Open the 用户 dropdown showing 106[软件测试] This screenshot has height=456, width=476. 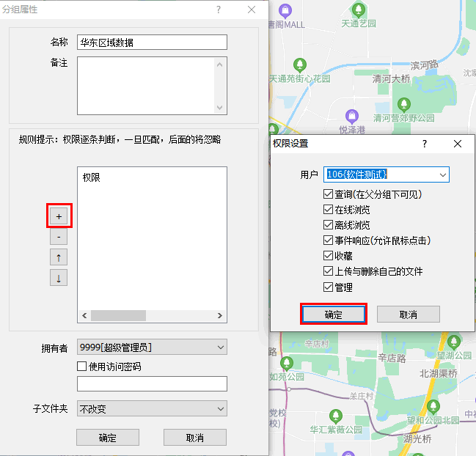click(x=386, y=174)
